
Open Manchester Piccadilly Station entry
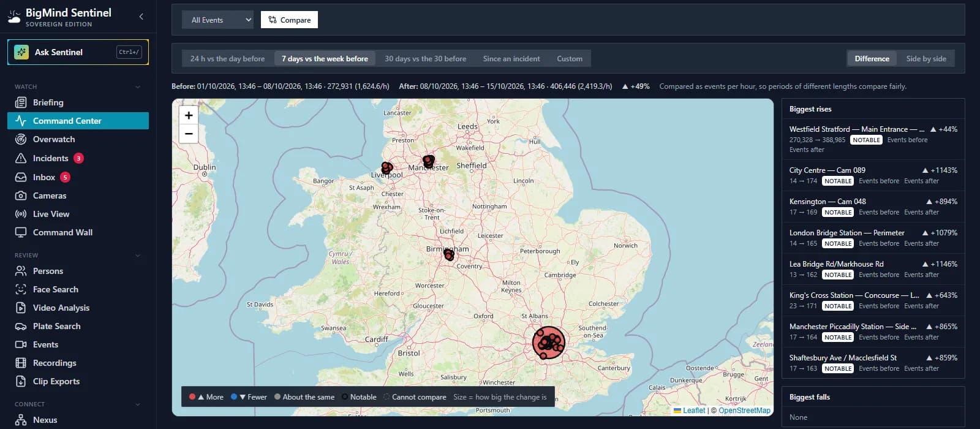[873, 332]
